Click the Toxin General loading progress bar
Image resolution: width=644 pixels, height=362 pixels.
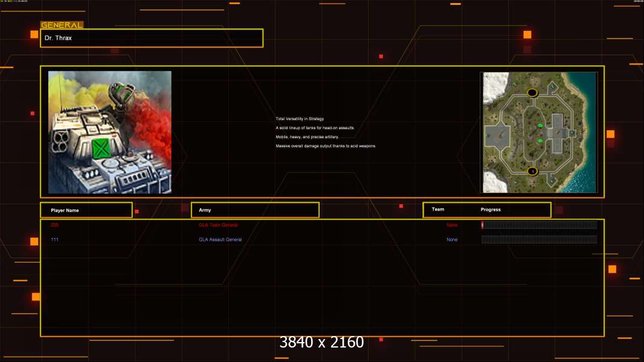coord(539,224)
